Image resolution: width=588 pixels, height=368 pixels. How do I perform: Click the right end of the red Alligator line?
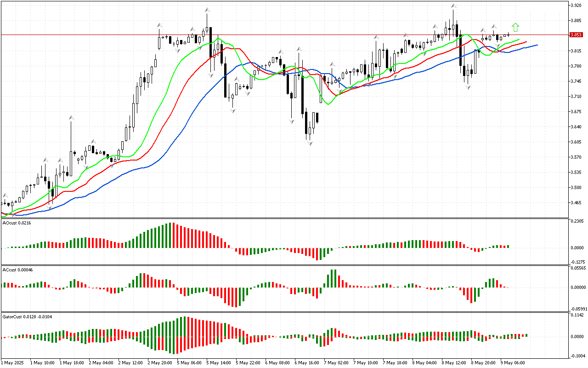click(x=526, y=42)
